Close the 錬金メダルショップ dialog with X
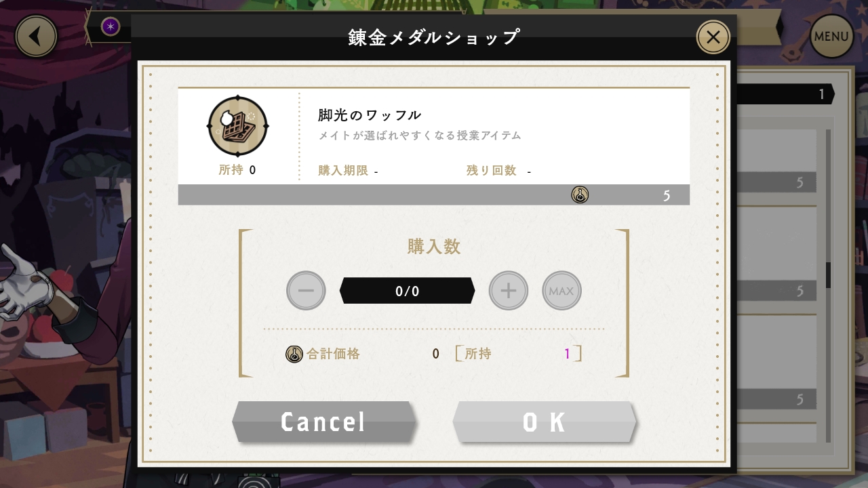 [713, 37]
